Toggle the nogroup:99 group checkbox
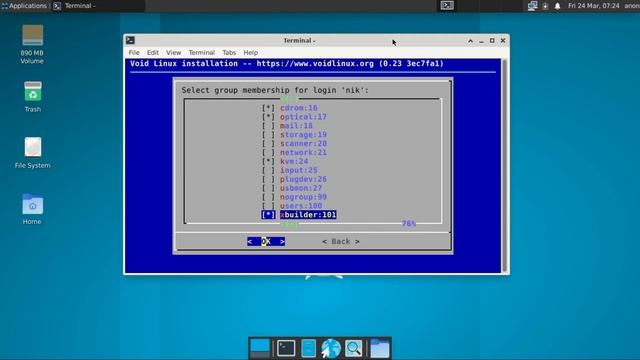 tap(268, 197)
